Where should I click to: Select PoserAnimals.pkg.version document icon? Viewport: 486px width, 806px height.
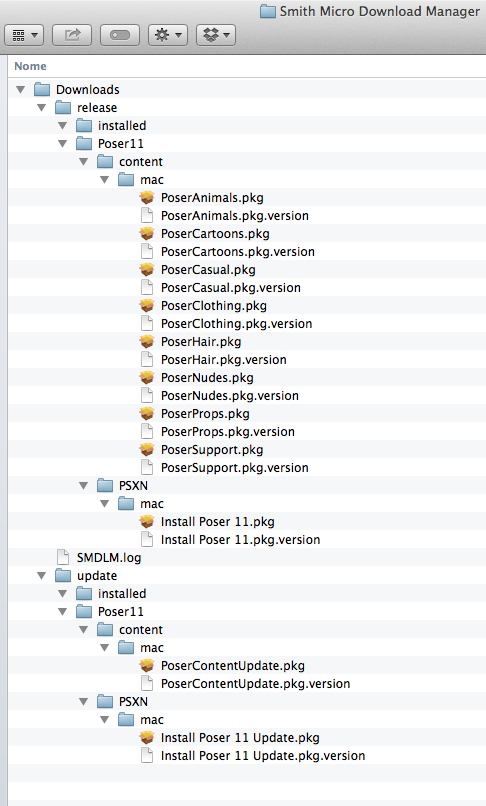(147, 215)
